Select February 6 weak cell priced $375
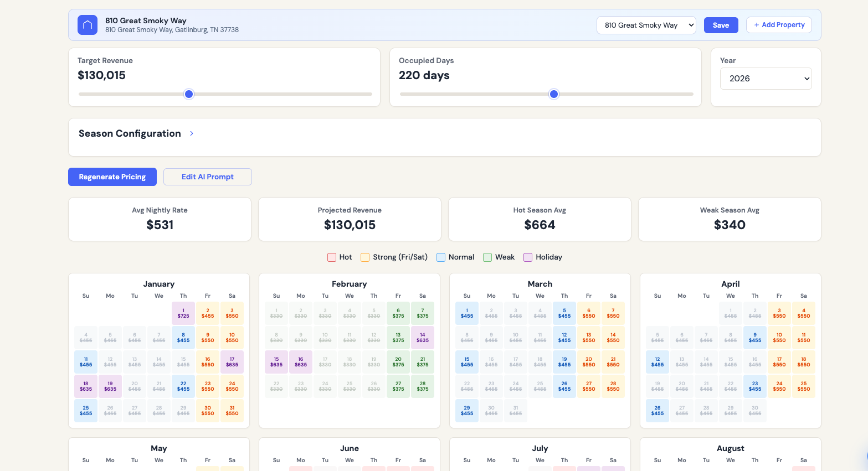Screen dimensions: 868x471 pos(398,313)
